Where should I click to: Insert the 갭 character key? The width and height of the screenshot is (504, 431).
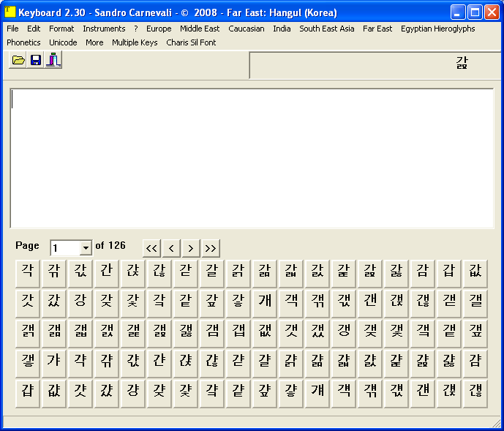click(x=238, y=333)
